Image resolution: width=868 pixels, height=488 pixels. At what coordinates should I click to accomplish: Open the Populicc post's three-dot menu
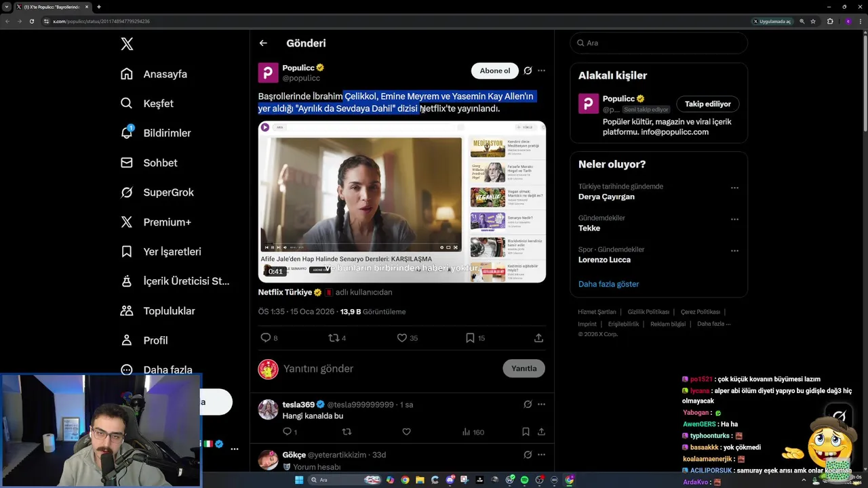(541, 70)
